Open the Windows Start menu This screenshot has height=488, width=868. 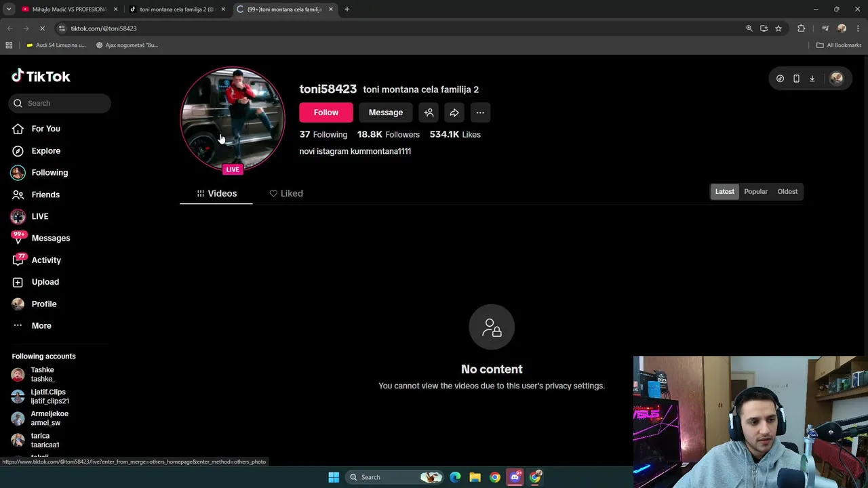point(334,477)
